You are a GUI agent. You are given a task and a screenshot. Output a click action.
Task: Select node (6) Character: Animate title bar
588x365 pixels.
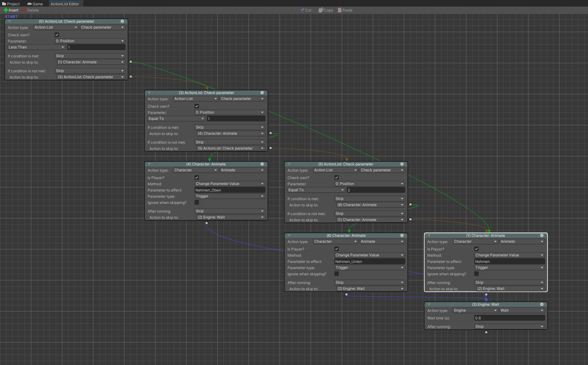click(x=346, y=236)
